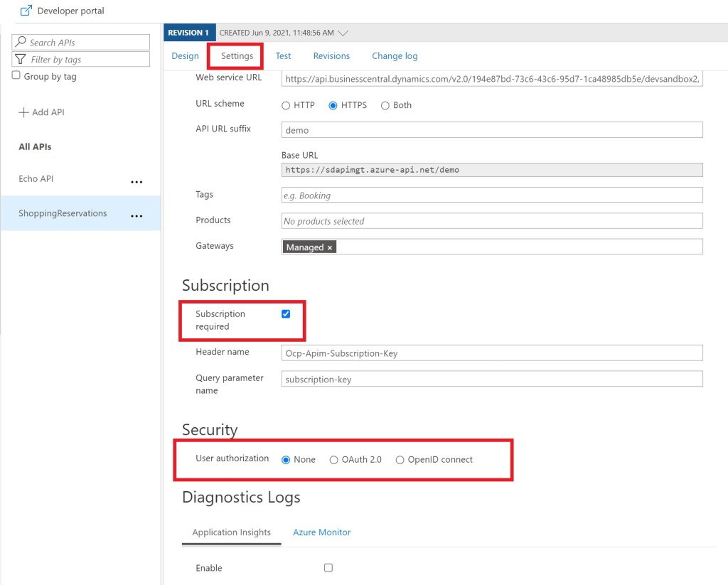Screen dimensions: 728x585
Task: Click the plus icon for Add API
Action: coord(23,112)
